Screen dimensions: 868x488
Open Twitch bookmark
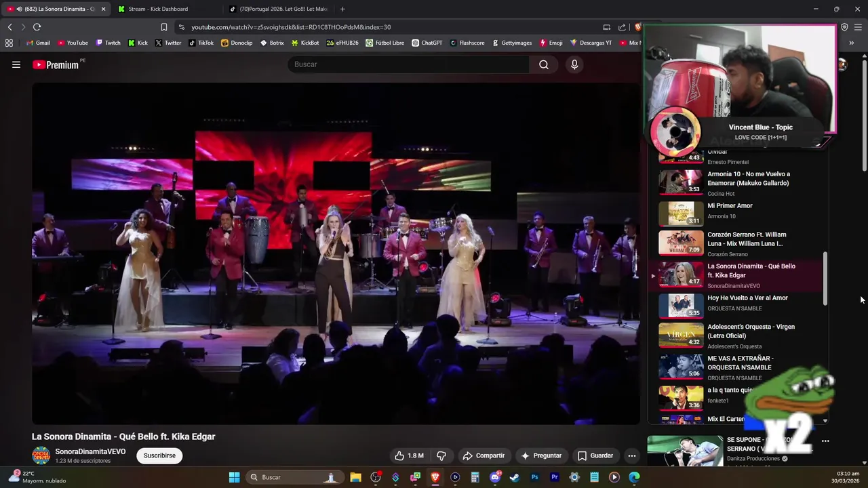tap(108, 43)
